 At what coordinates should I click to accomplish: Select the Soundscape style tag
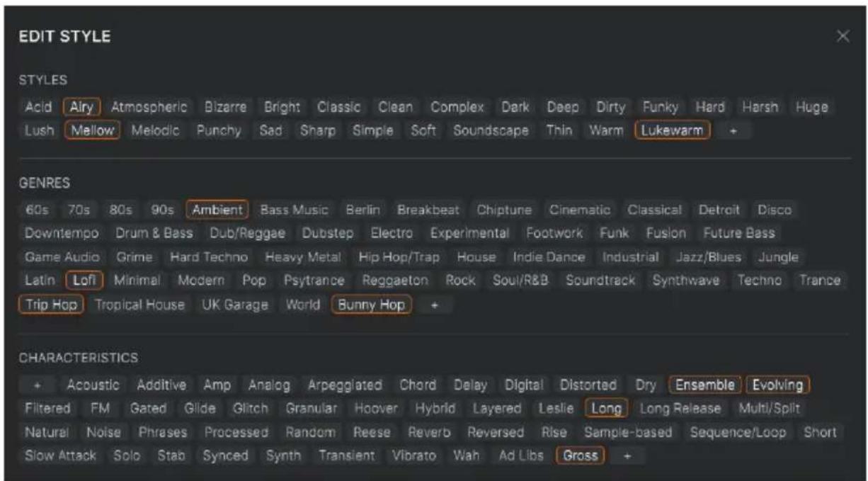pyautogui.click(x=492, y=130)
